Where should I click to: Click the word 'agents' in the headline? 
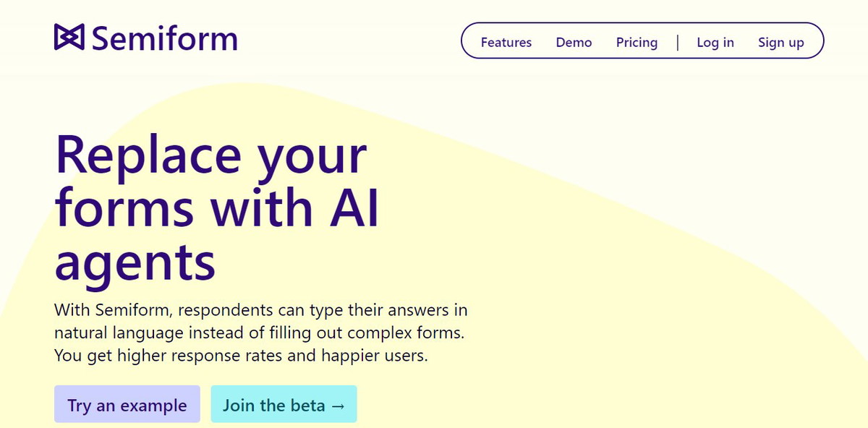point(135,262)
